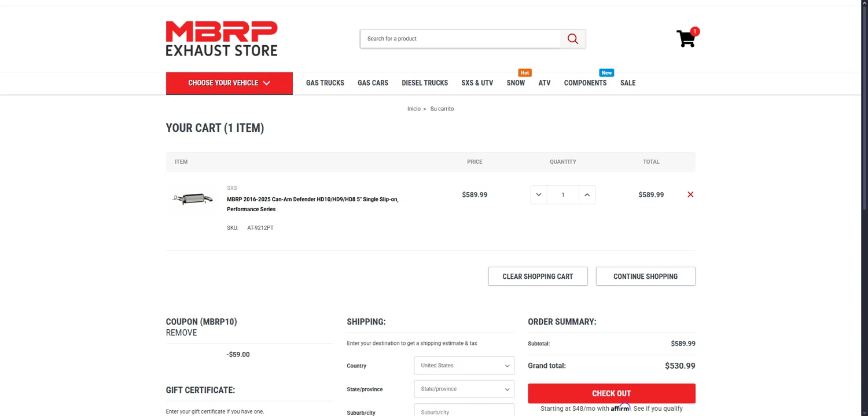The height and width of the screenshot is (416, 868).
Task: Open the ATV menu item
Action: [x=545, y=83]
